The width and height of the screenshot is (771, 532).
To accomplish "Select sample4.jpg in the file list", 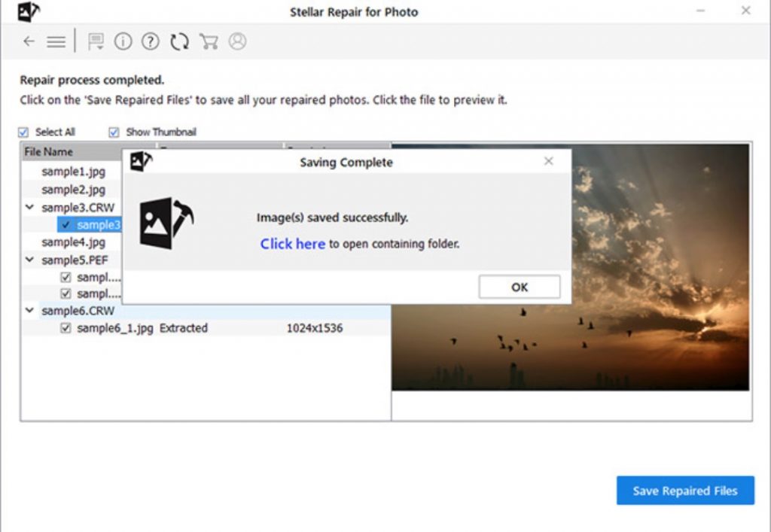I will 73,242.
